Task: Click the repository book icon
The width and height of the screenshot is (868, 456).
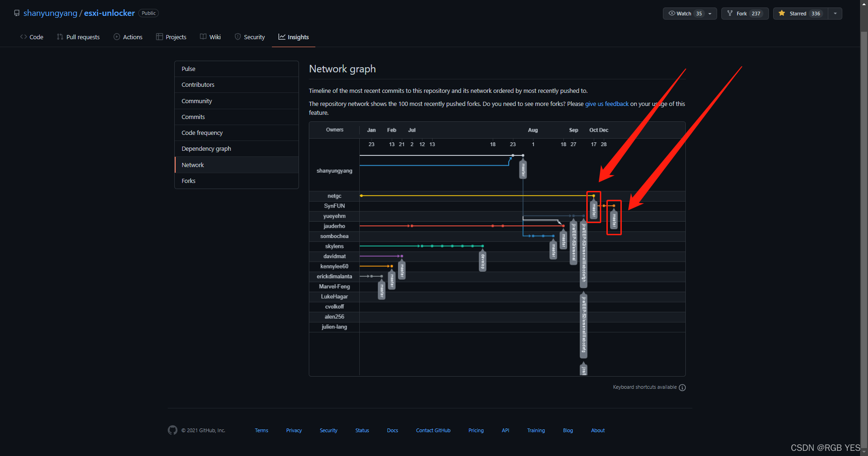Action: point(17,13)
